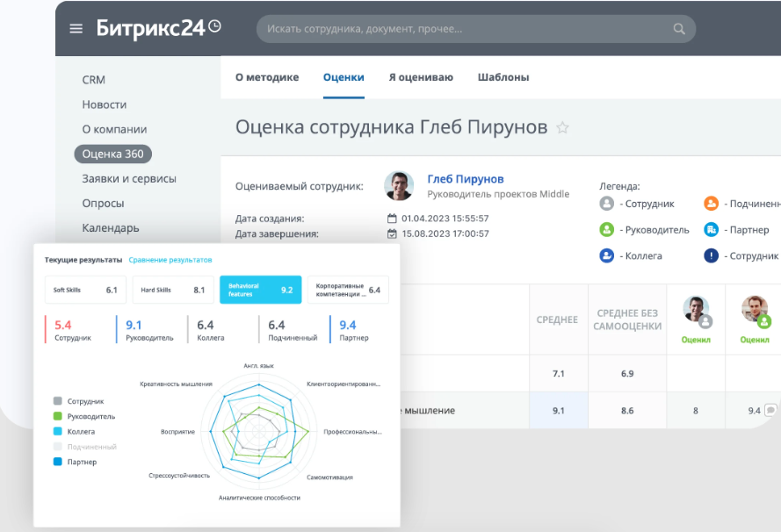Image resolution: width=781 pixels, height=532 pixels.
Task: Click the 6.9 average without self-rating cell
Action: click(627, 373)
